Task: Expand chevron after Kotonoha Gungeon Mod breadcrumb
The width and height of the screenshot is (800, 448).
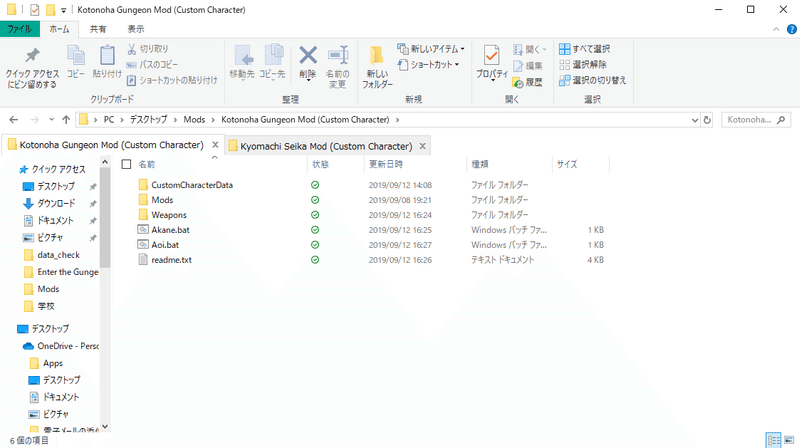Action: (397, 120)
